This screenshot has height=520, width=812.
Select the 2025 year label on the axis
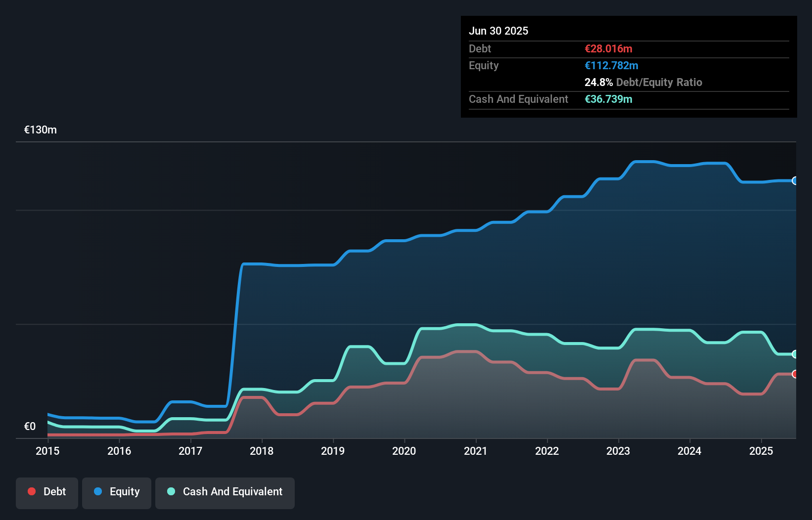[x=762, y=451]
